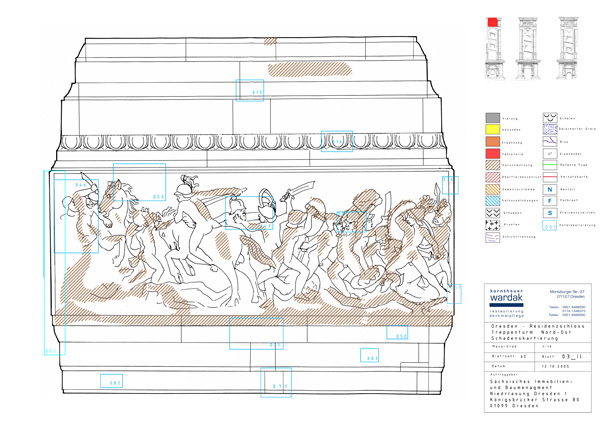
Task: Select the Schalen symbol in the legend
Action: coord(549,118)
